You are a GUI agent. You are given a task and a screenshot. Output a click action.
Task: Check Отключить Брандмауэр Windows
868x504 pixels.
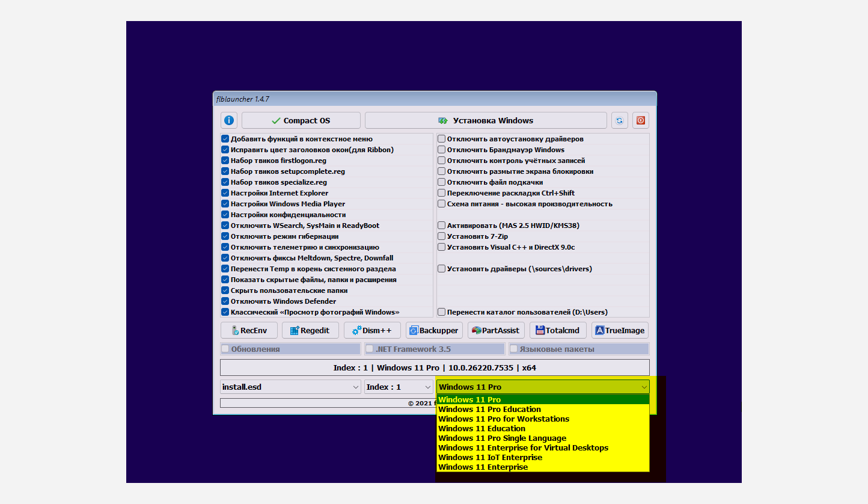(442, 150)
